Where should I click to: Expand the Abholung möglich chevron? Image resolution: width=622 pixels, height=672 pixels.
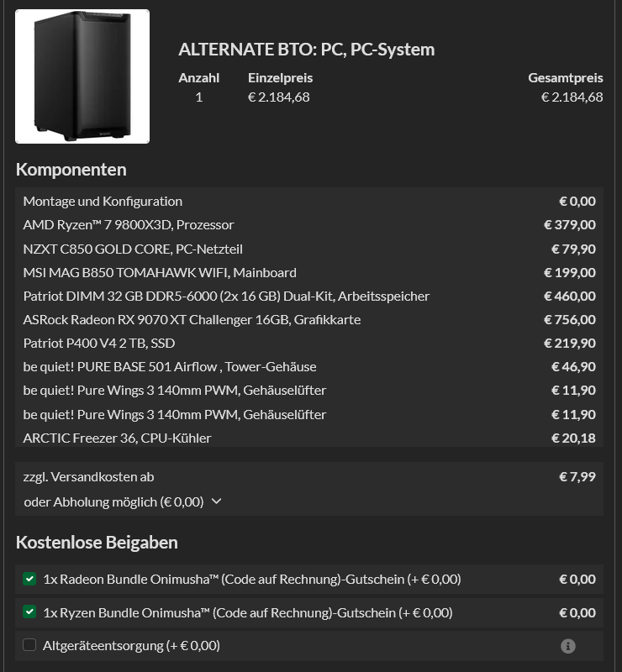[217, 501]
